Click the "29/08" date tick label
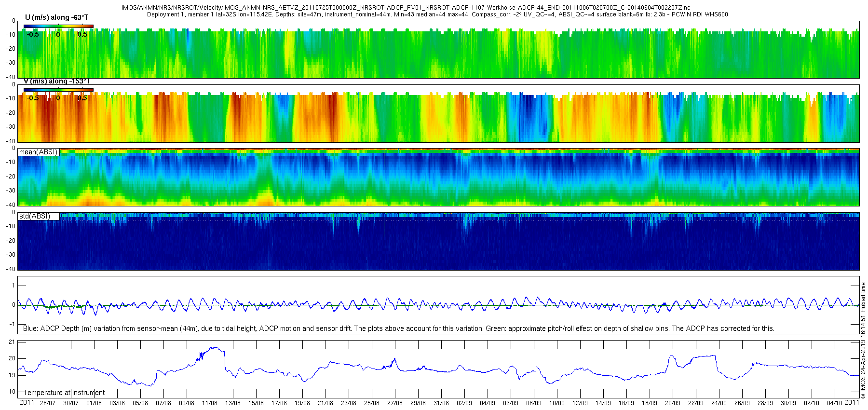The height and width of the screenshot is (410, 868). [x=418, y=403]
